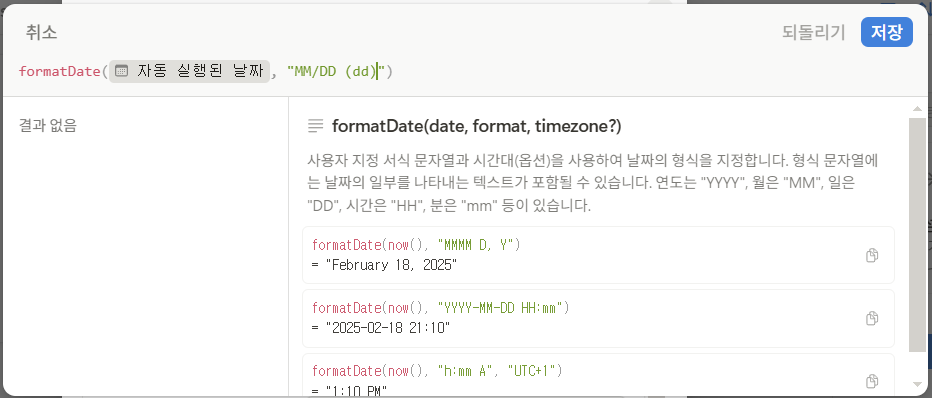The height and width of the screenshot is (398, 932).
Task: Click the closing parenthesis of the formula
Action: [390, 72]
